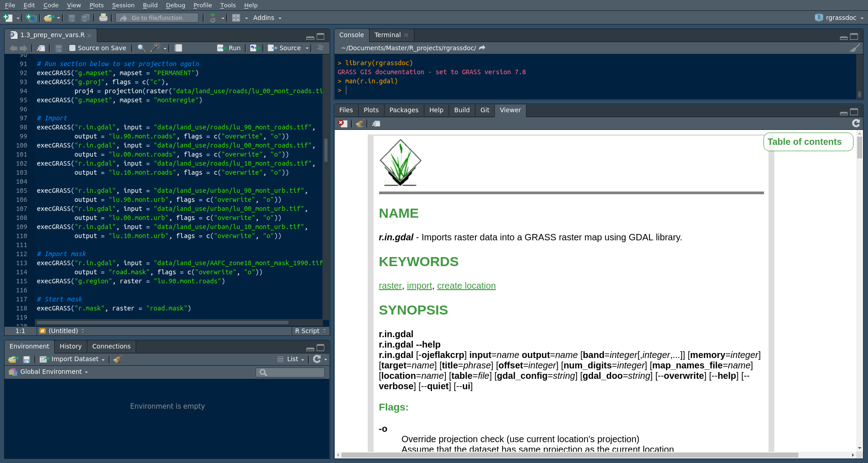Viewport: 868px width, 463px height.
Task: Clear the console with the broom icon
Action: [x=854, y=48]
